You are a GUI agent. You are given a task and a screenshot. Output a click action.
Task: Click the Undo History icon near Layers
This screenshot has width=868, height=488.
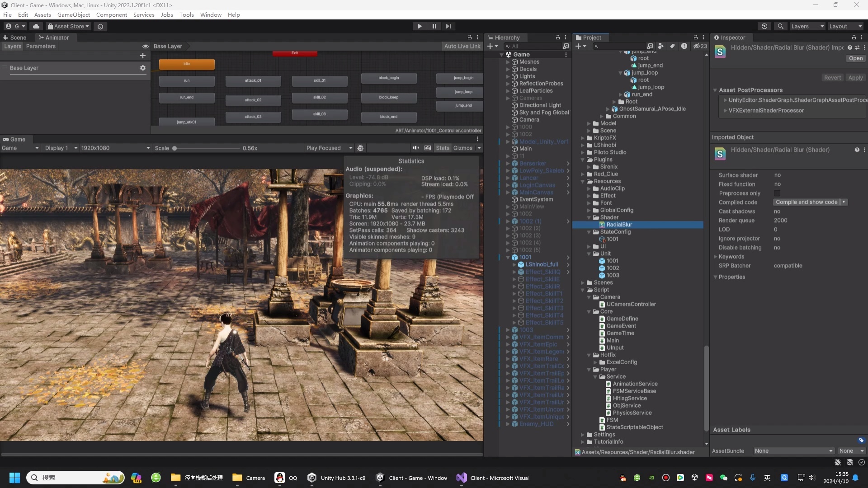click(x=764, y=26)
